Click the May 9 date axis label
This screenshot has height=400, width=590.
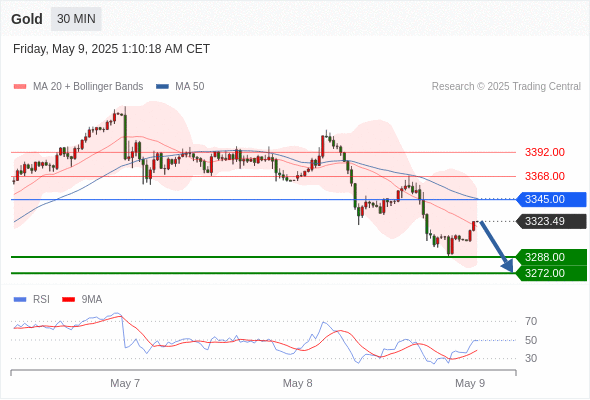tap(470, 383)
